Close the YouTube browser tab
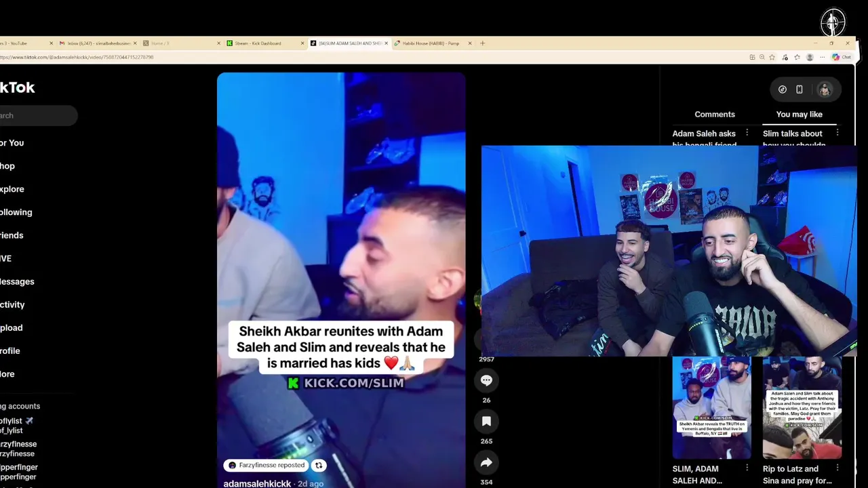The width and height of the screenshot is (868, 488). click(51, 43)
